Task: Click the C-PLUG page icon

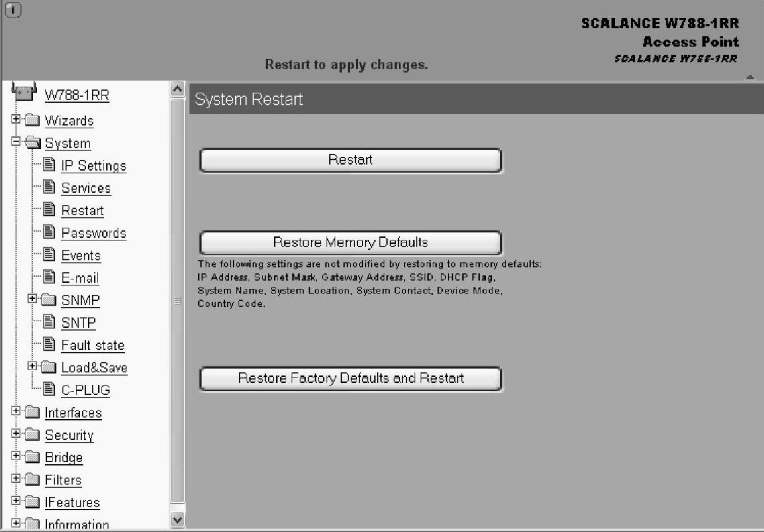Action: (49, 389)
